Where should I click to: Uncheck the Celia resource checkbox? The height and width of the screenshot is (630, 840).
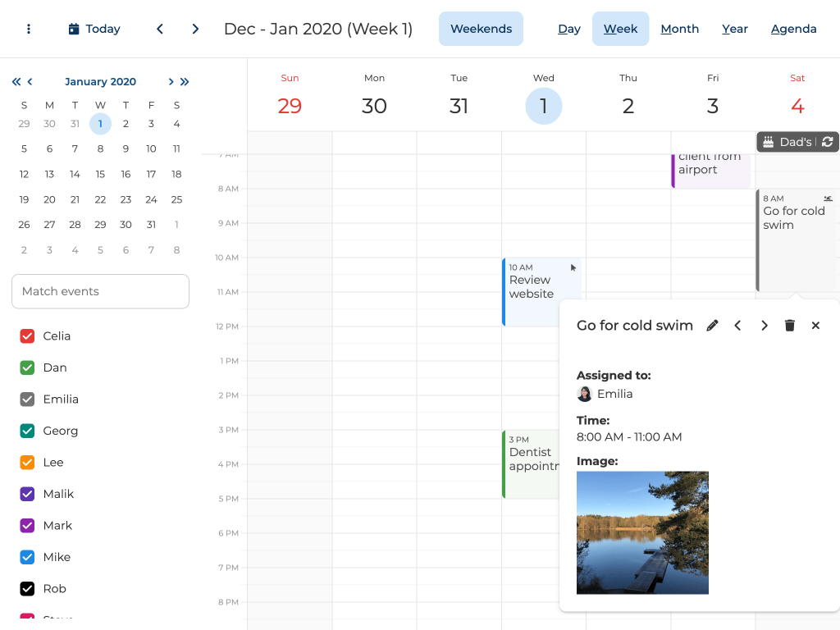point(27,336)
